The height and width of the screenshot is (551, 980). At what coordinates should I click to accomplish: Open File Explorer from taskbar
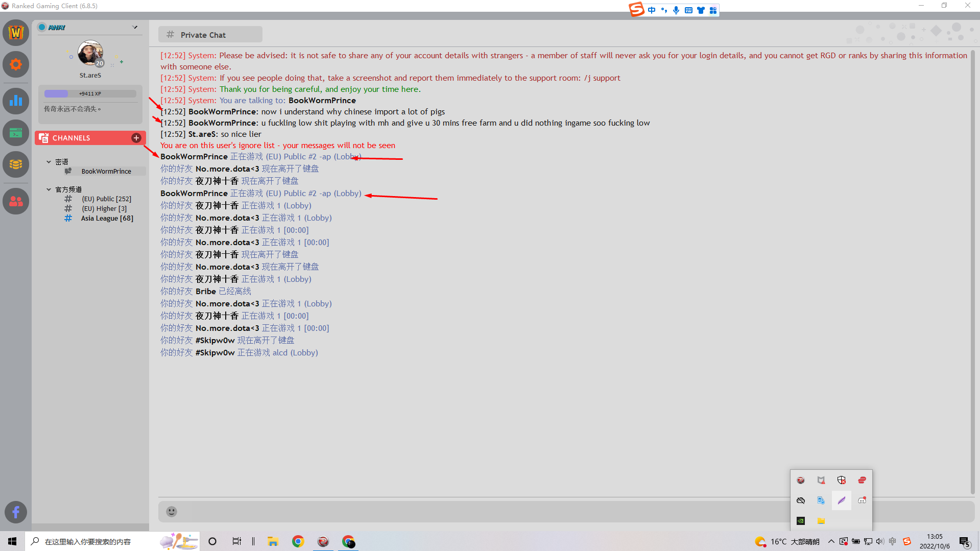click(273, 541)
